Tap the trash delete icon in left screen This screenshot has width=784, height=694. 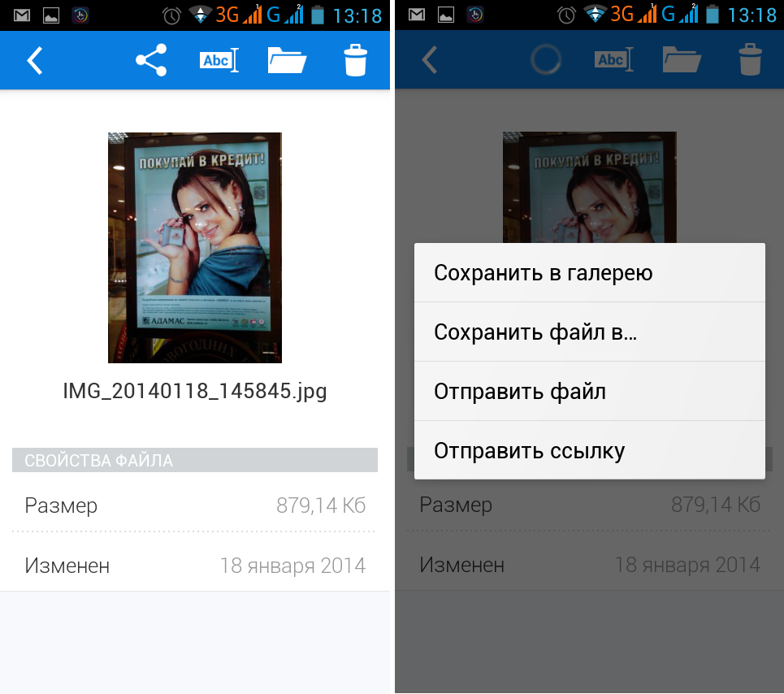tap(356, 60)
